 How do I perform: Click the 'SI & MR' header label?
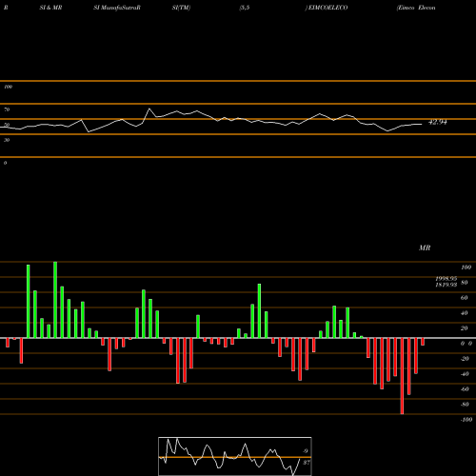(x=50, y=8)
